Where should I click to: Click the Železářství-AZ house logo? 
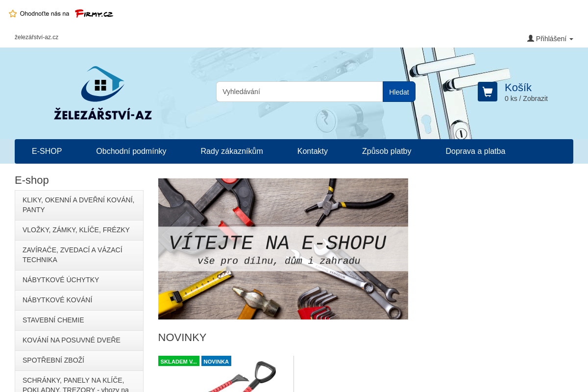click(x=103, y=93)
